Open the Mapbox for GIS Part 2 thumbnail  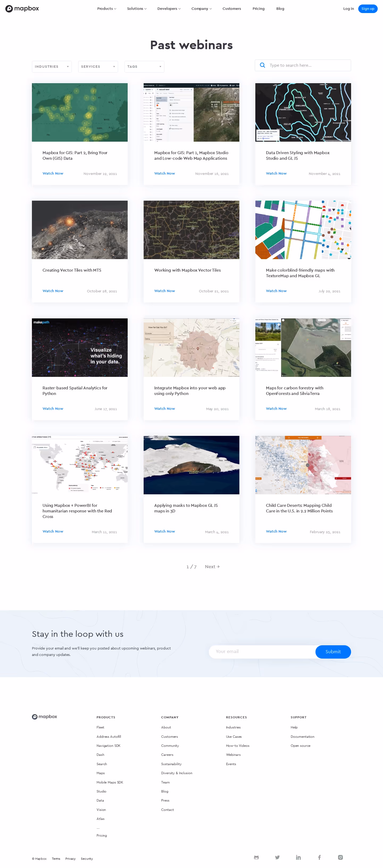tap(80, 112)
